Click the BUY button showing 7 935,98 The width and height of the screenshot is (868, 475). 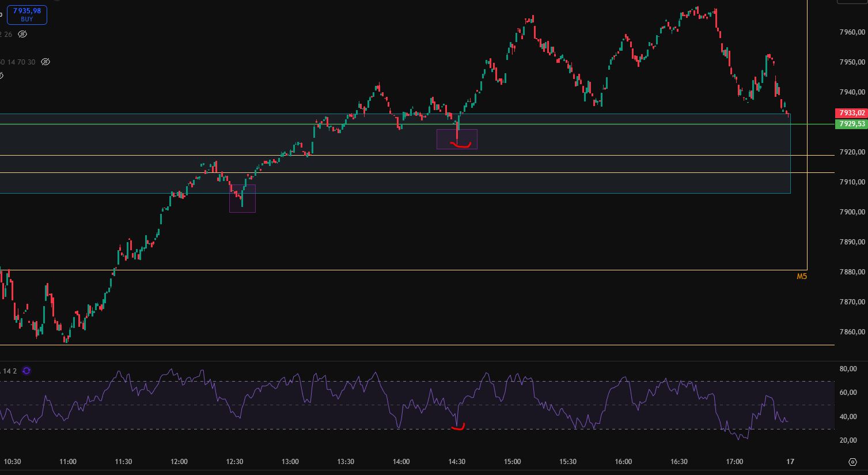(27, 15)
